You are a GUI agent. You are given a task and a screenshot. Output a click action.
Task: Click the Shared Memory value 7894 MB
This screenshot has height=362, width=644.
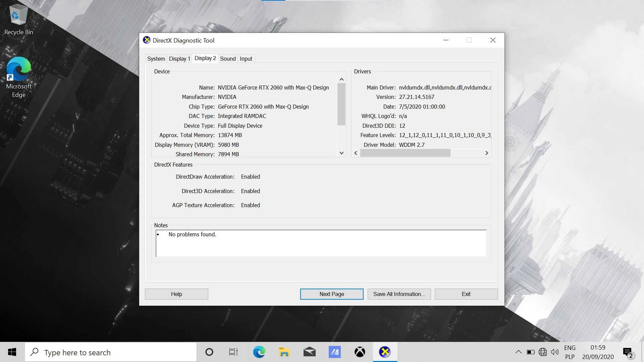228,154
